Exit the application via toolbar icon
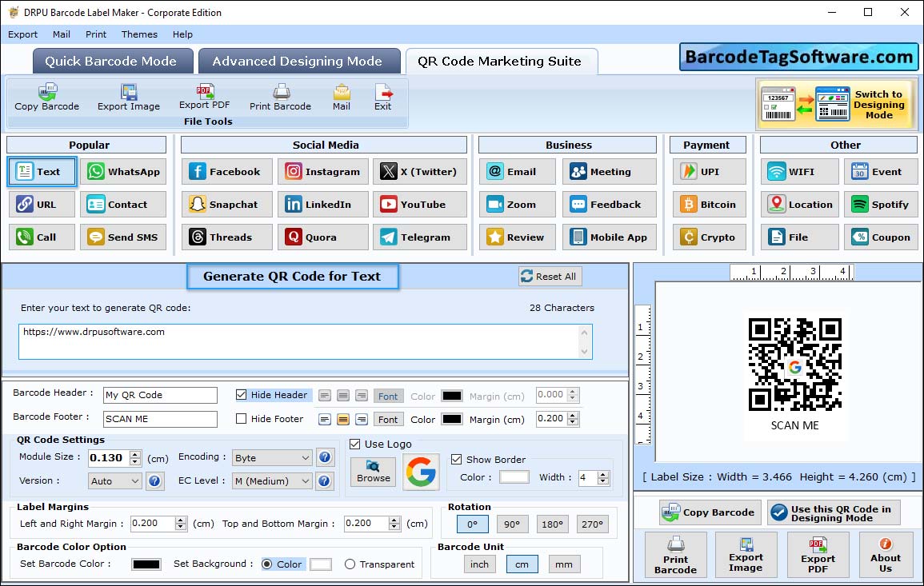Image resolution: width=924 pixels, height=586 pixels. (x=382, y=98)
